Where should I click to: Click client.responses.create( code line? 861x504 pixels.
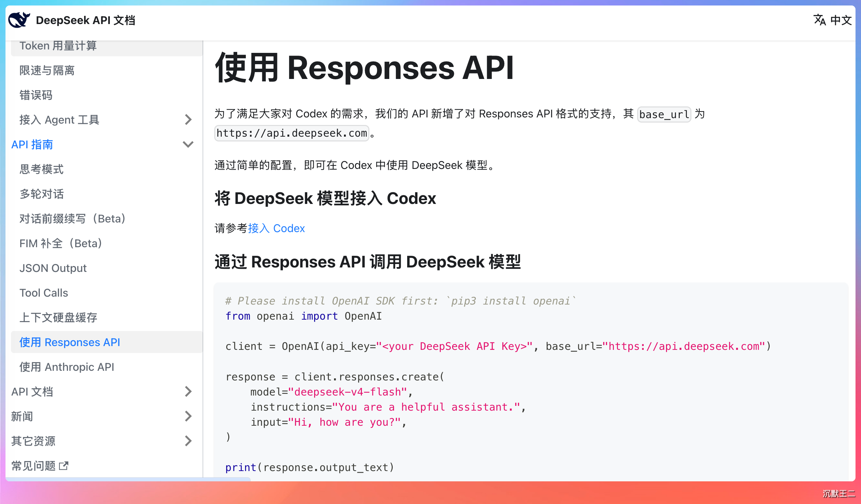(x=335, y=377)
